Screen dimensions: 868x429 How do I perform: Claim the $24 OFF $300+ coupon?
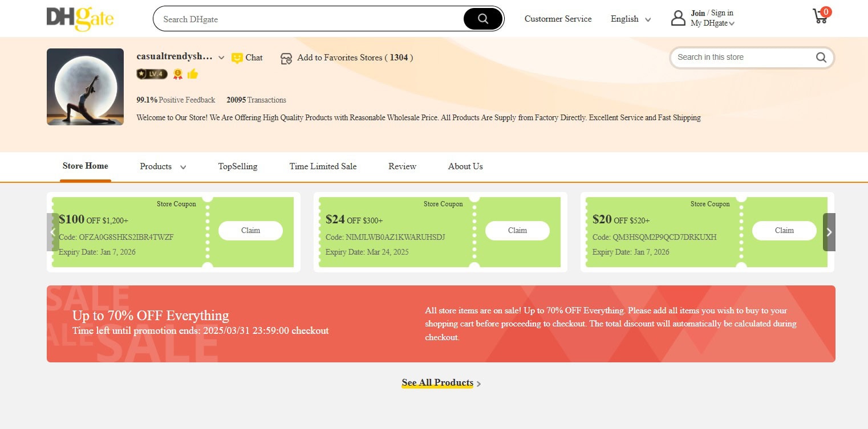pyautogui.click(x=517, y=230)
